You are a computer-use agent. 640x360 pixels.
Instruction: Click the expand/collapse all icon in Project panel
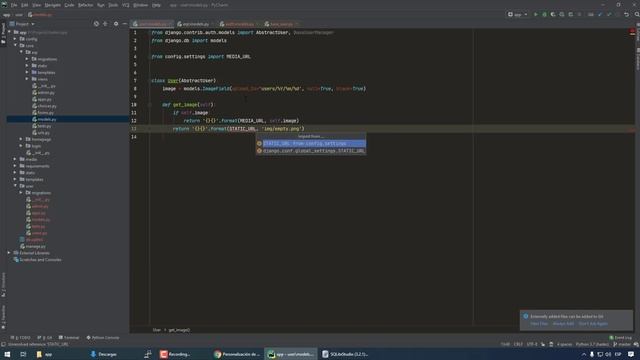(x=105, y=24)
